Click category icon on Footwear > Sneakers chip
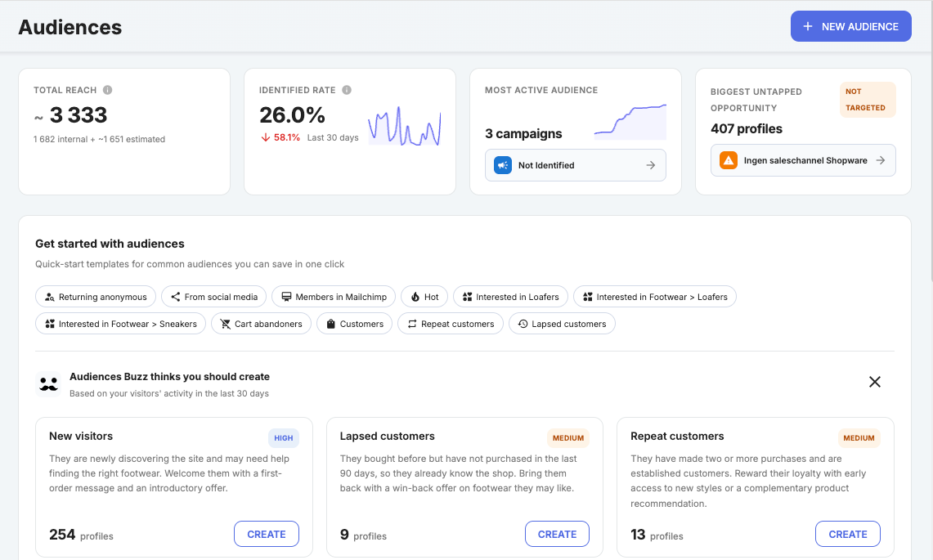933x560 pixels. [50, 323]
